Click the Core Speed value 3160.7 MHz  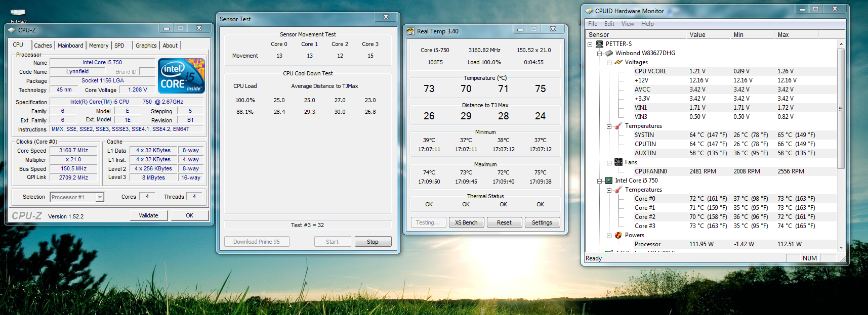click(x=73, y=150)
